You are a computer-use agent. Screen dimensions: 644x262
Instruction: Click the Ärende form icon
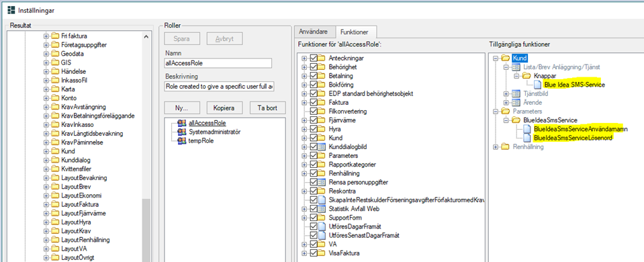pyautogui.click(x=516, y=102)
